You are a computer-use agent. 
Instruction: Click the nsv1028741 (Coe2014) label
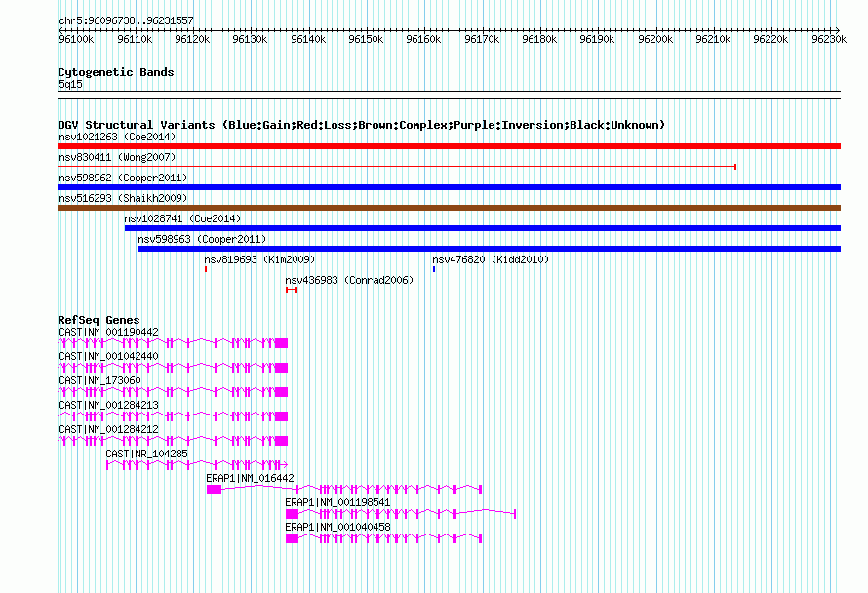pos(182,218)
